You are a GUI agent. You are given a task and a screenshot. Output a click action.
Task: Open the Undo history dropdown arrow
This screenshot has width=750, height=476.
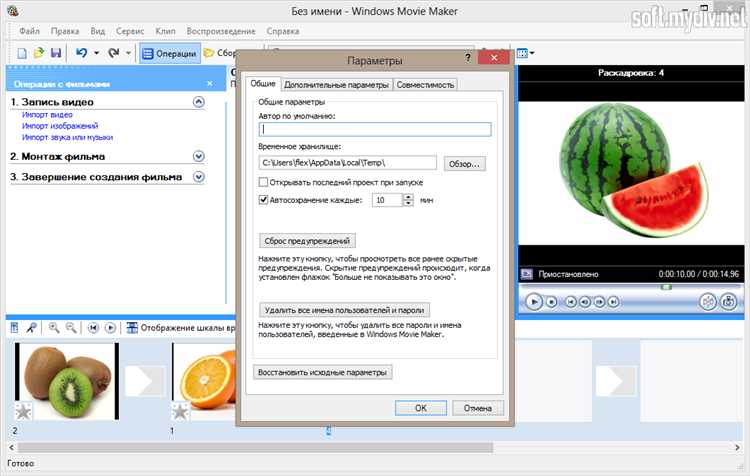97,53
